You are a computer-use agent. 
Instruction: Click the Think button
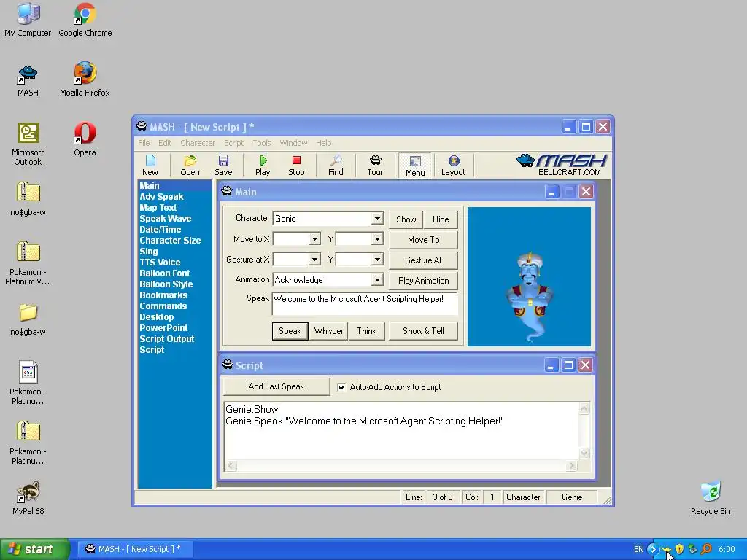coord(366,331)
